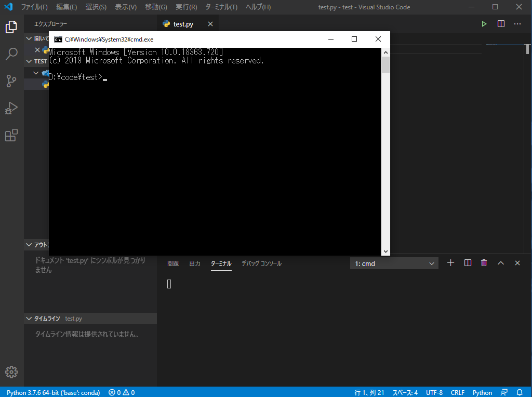Open the Run and Debug view
The height and width of the screenshot is (397, 532).
11,108
